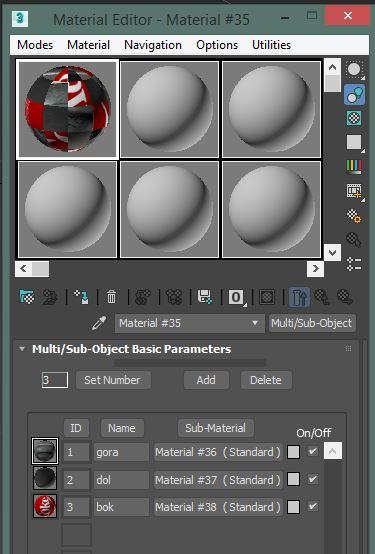Click the number of materials field
The height and width of the screenshot is (554, 375).
(x=55, y=380)
